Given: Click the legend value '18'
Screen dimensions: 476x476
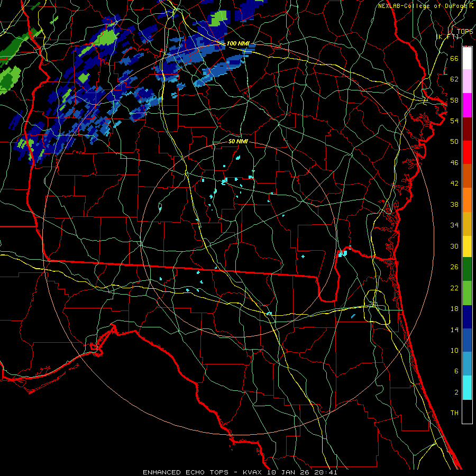Looking at the screenshot, I should (x=454, y=309).
